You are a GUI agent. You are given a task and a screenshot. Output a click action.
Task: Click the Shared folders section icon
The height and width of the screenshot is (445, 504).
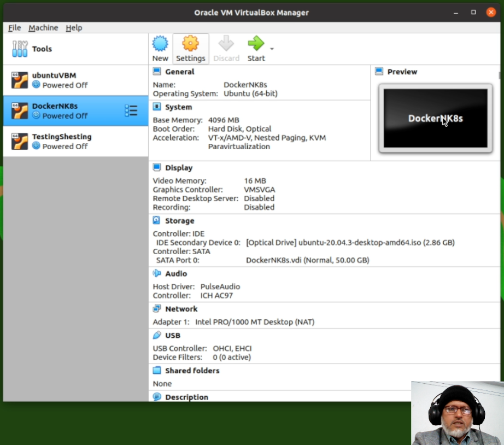coord(156,370)
